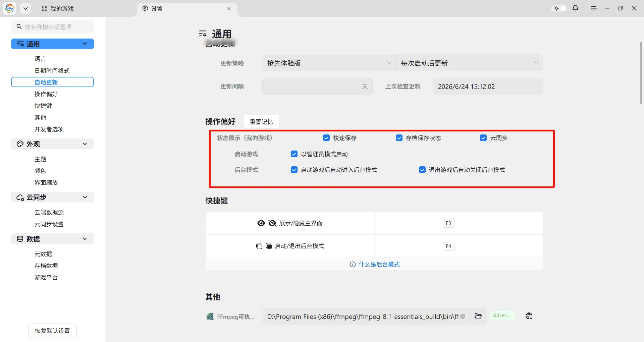Collapse the 外观 sidebar section
The height and width of the screenshot is (342, 644).
tap(53, 144)
